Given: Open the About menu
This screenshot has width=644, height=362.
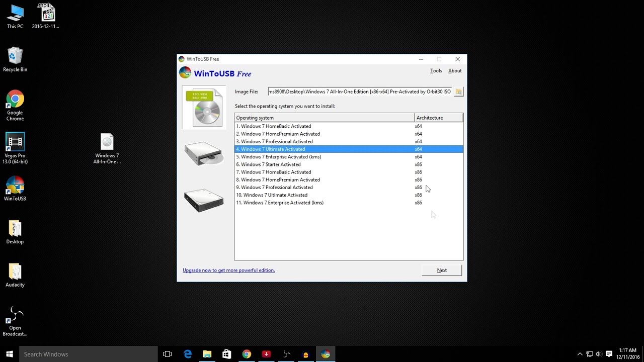Looking at the screenshot, I should [455, 71].
